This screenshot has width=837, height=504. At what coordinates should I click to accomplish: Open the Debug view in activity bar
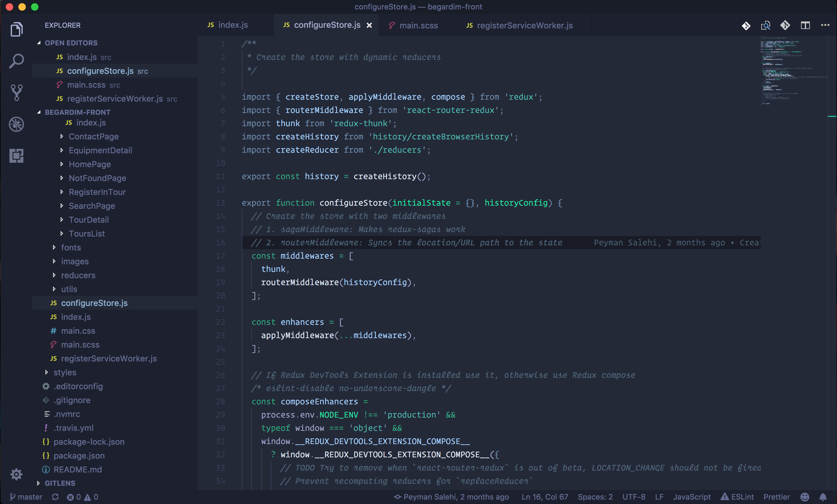coord(16,124)
